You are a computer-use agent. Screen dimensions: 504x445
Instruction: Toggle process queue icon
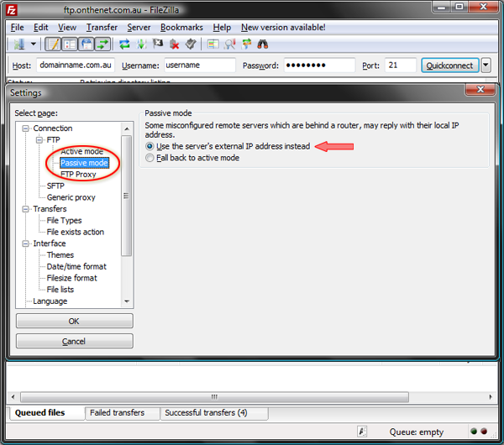[x=141, y=44]
